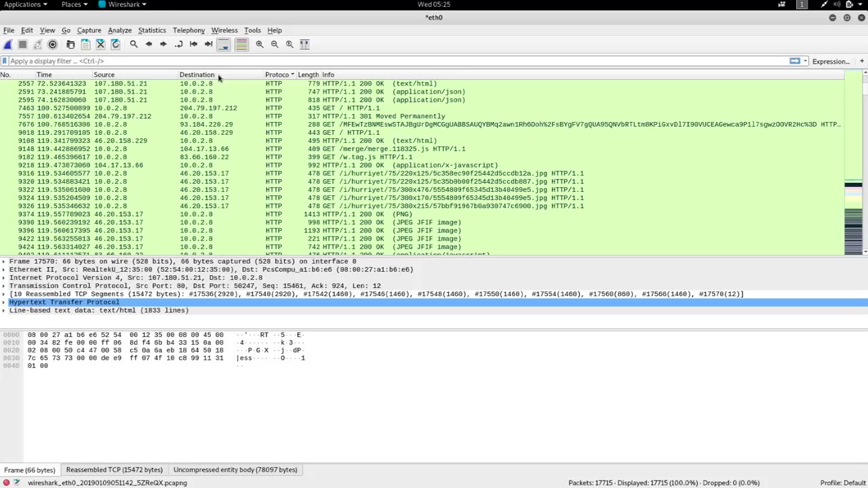
Task: Open the Help menu
Action: pyautogui.click(x=275, y=30)
